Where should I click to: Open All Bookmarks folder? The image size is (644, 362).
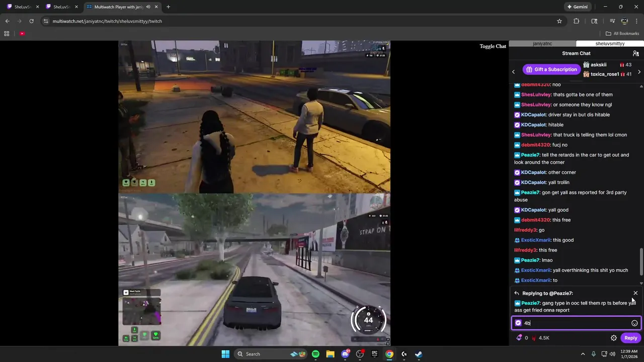622,34
